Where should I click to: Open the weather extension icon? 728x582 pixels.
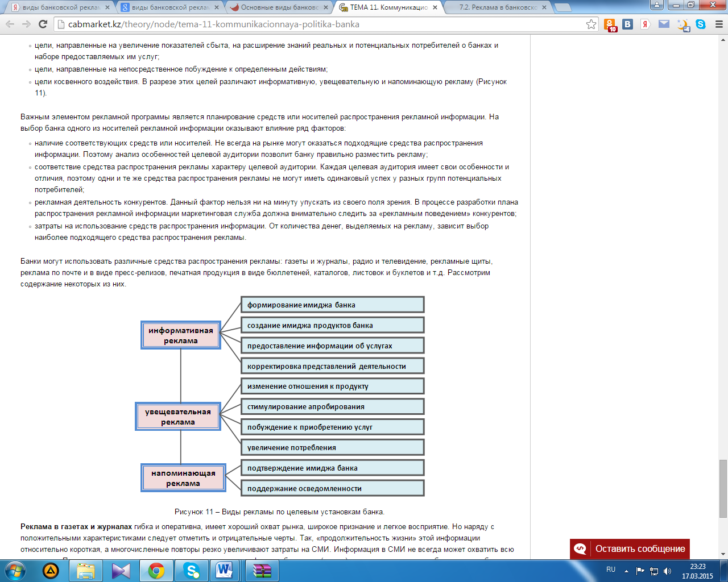pyautogui.click(x=683, y=24)
